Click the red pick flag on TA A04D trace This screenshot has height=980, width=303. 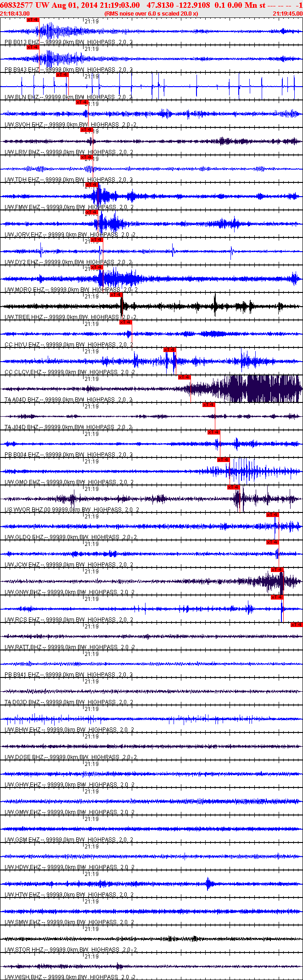[x=185, y=377]
